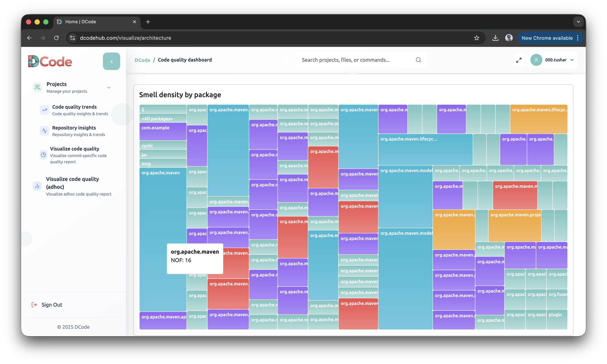Collapse the sidebar with the chevron button
This screenshot has width=607, height=364.
point(111,61)
